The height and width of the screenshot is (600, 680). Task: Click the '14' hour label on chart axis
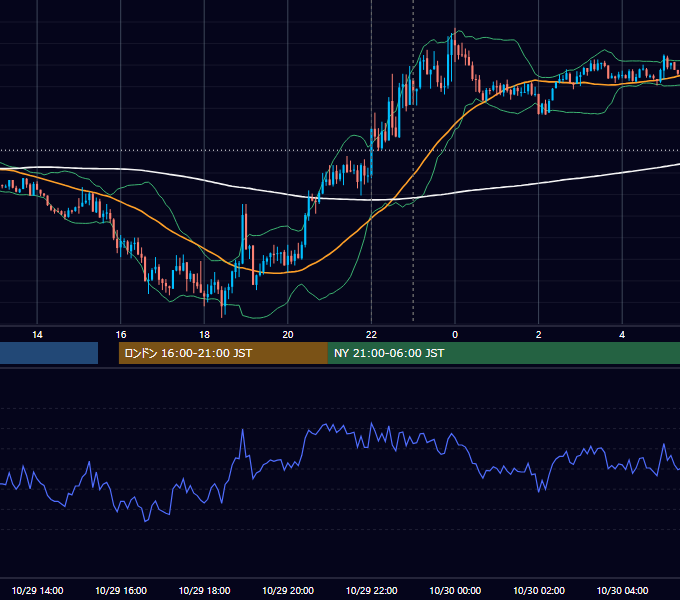[x=37, y=335]
